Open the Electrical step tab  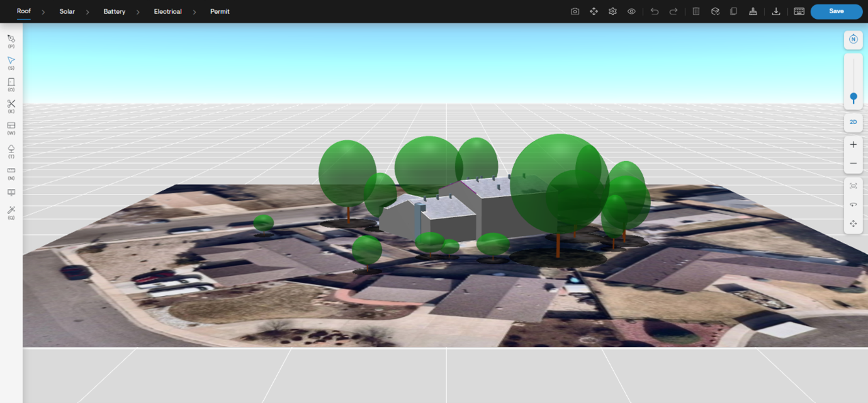click(167, 11)
